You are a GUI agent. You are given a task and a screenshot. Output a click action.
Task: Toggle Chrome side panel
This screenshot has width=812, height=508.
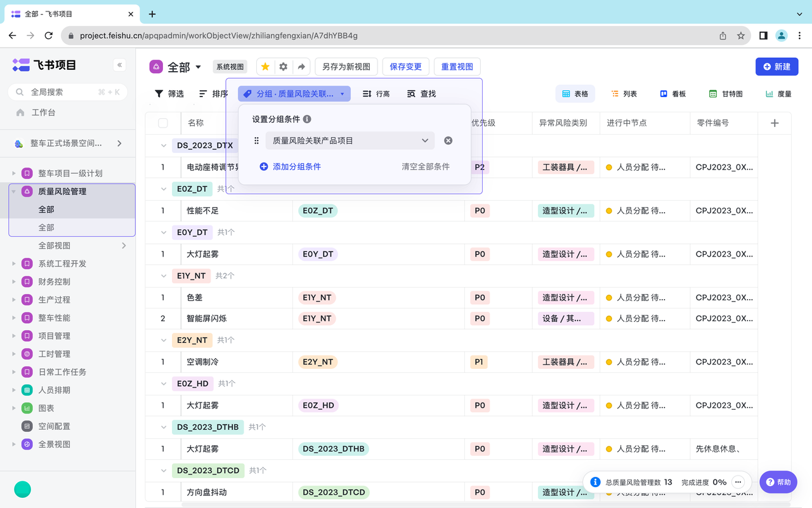coord(763,36)
